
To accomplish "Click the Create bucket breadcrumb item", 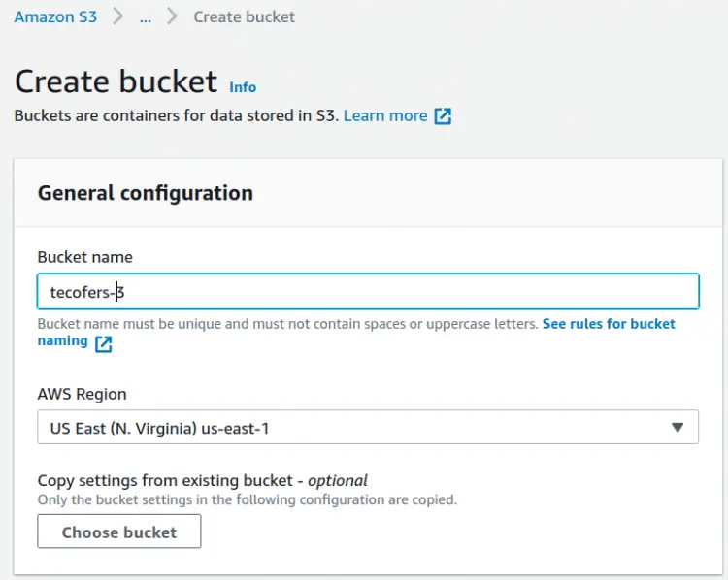I will pos(244,16).
